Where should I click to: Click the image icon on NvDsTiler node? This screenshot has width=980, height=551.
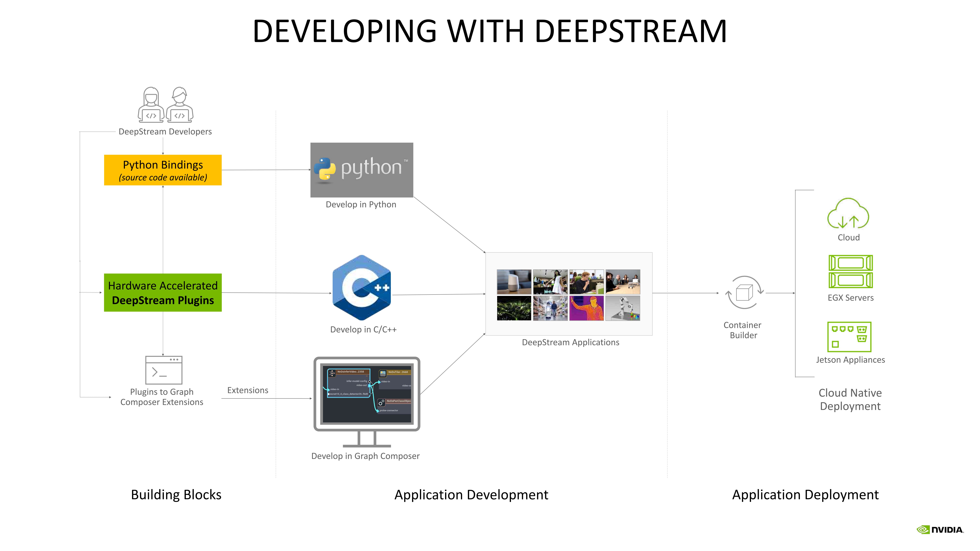coord(383,374)
